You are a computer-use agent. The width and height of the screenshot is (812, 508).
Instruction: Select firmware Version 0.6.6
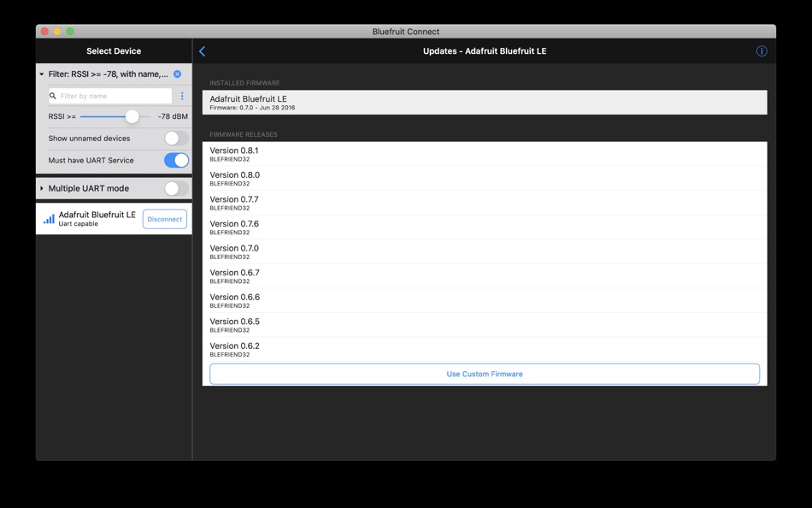484,300
